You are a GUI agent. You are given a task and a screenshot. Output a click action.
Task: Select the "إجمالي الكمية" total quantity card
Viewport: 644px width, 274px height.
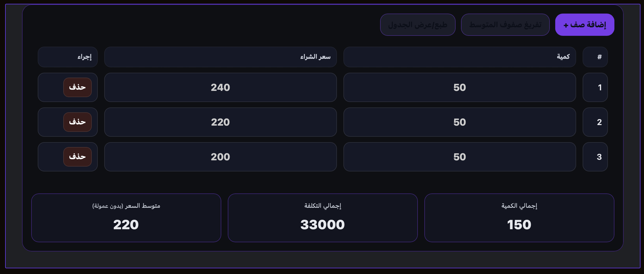click(x=519, y=218)
